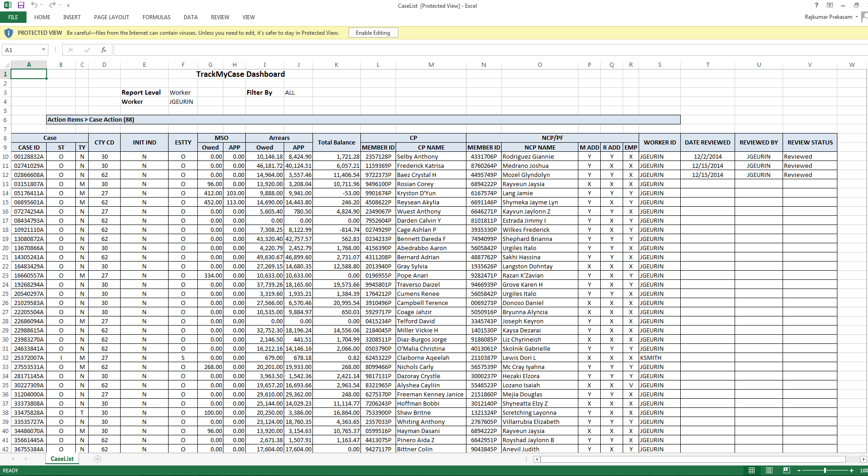Switch to the HOME ribbon tab
This screenshot has width=868, height=476.
click(x=42, y=17)
